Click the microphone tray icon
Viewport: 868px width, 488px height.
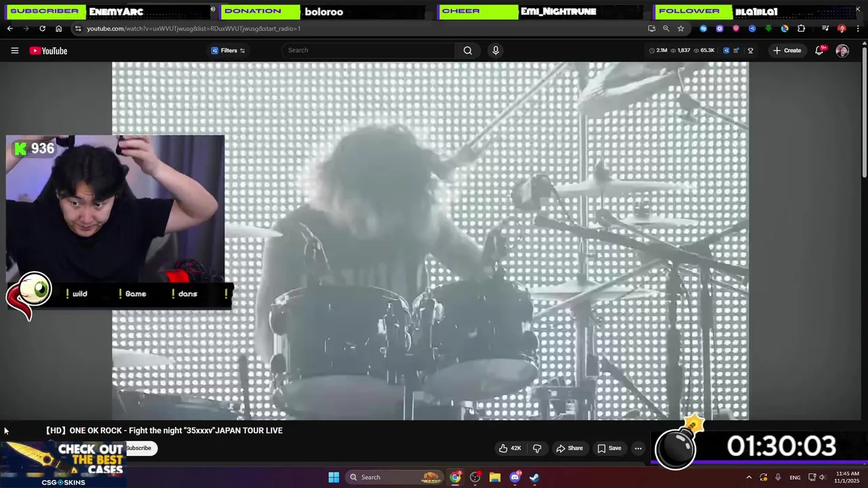(x=778, y=477)
